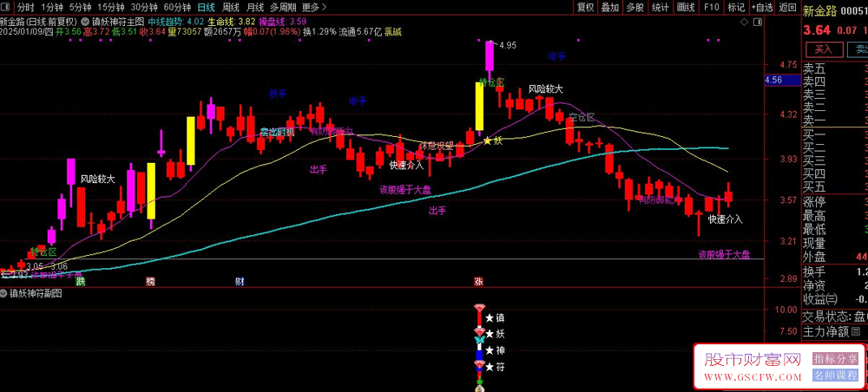
Task: Click the ★镇 signal in sub-chart
Action: point(495,318)
